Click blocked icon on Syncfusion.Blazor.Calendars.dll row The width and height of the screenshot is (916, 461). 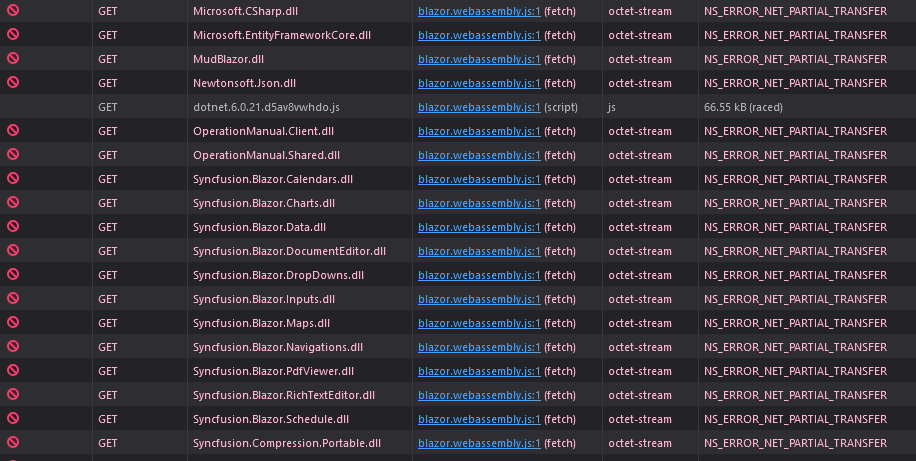13,178
